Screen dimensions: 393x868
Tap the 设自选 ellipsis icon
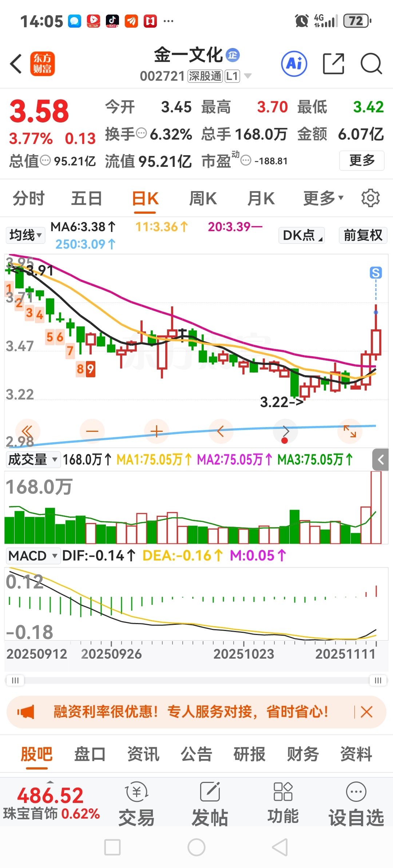coord(356,792)
